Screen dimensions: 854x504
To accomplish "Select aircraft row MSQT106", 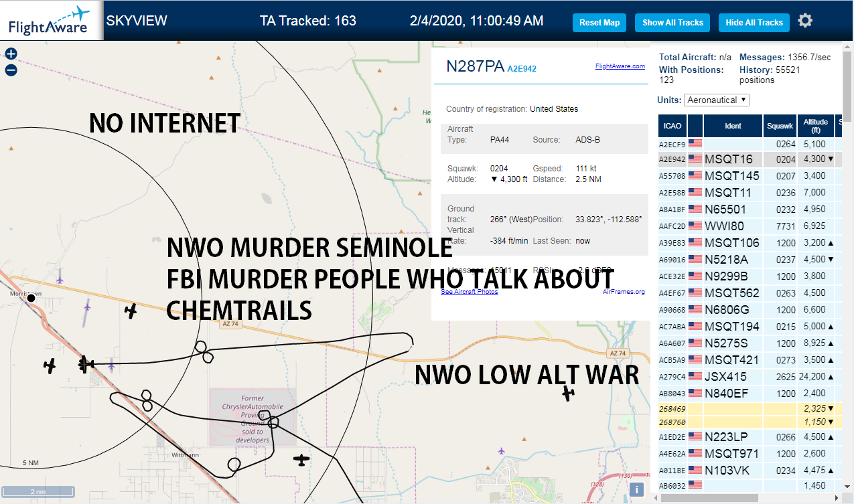I will click(x=750, y=243).
